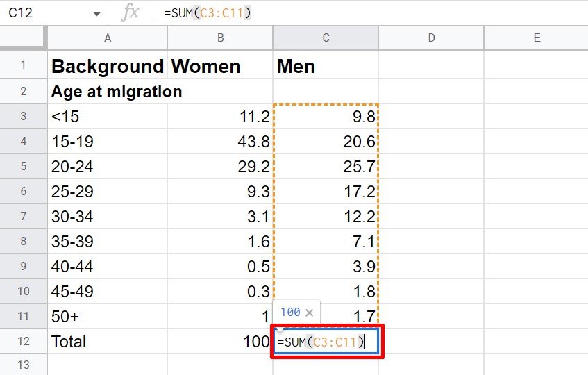Click Men value 9.8

pyautogui.click(x=326, y=116)
